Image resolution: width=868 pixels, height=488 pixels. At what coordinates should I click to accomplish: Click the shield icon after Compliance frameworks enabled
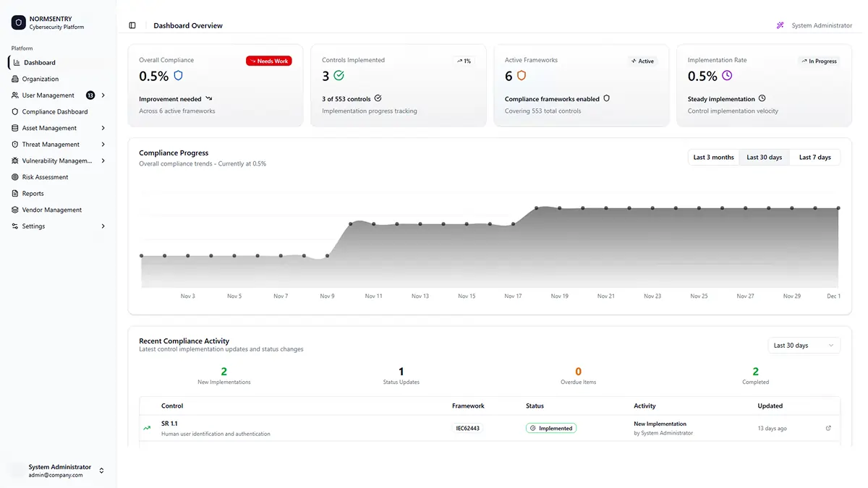tap(606, 98)
